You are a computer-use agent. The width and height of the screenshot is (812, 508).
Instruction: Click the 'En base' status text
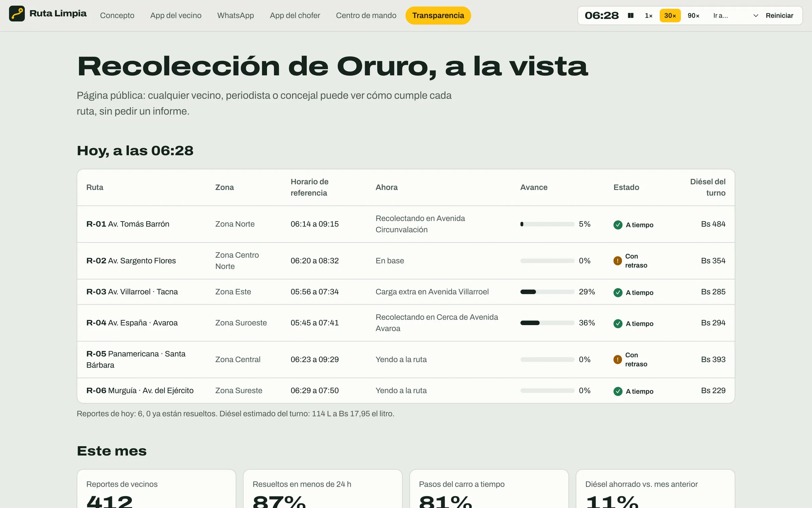[390, 261]
